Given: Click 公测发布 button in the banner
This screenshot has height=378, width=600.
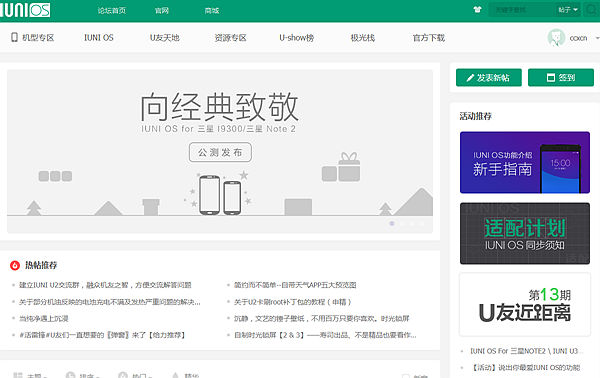Looking at the screenshot, I should click(x=220, y=152).
